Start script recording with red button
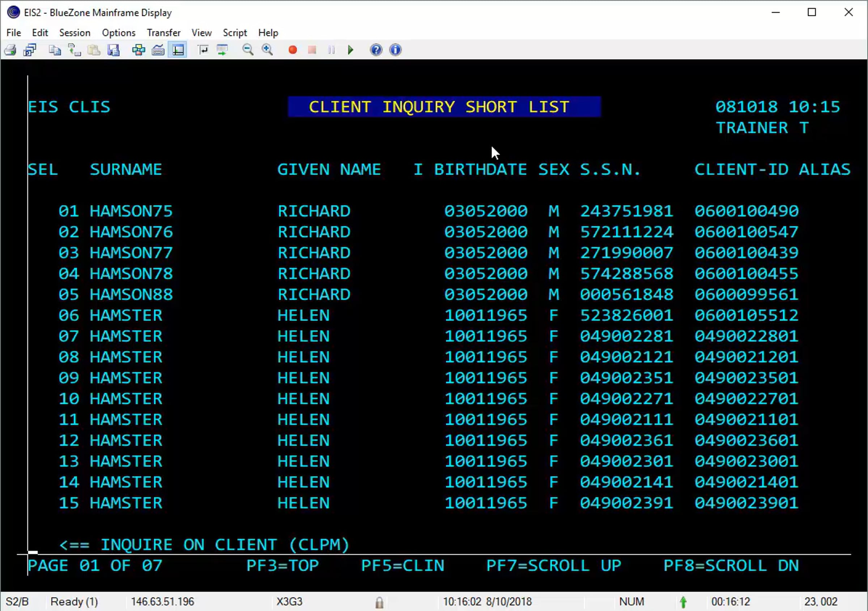Viewport: 868px width, 611px height. 292,50
